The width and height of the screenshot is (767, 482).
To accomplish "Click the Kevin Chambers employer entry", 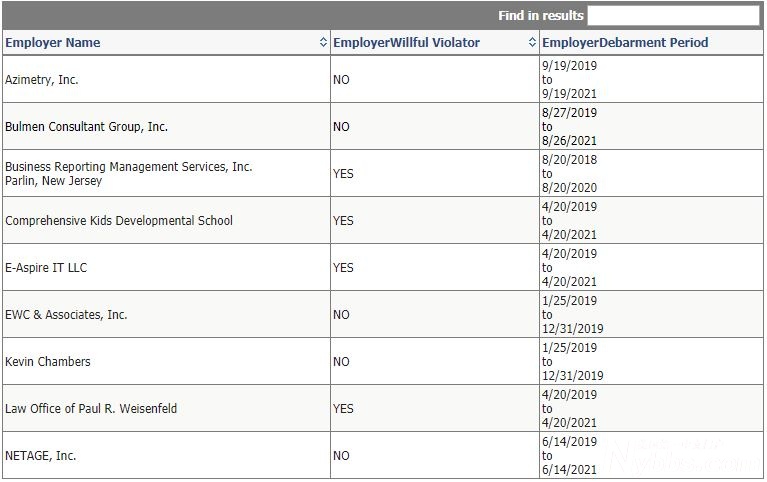I will (48, 362).
